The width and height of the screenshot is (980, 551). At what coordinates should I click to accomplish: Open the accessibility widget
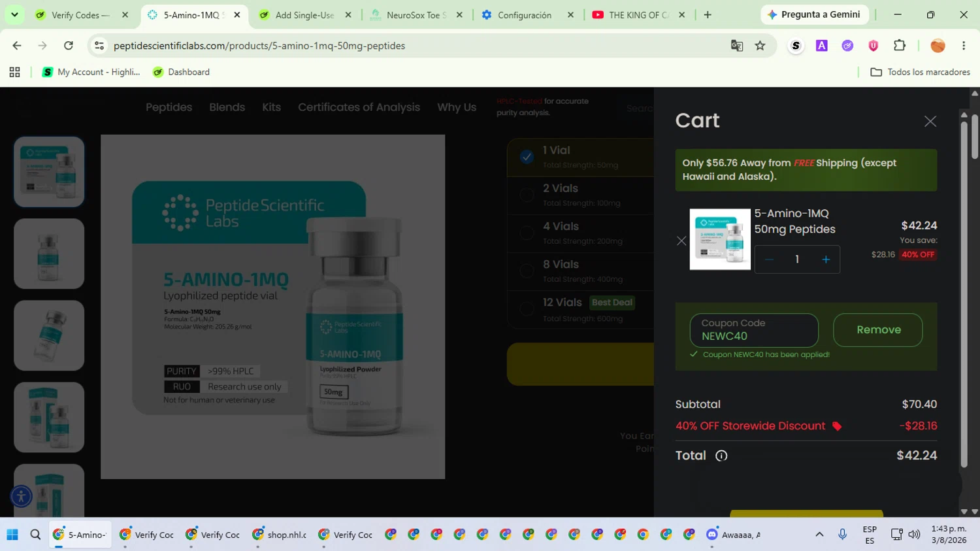click(x=21, y=496)
